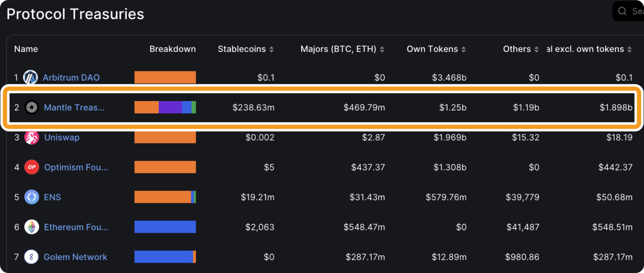The width and height of the screenshot is (644, 273).
Task: Click the Name column header
Action: (x=26, y=49)
